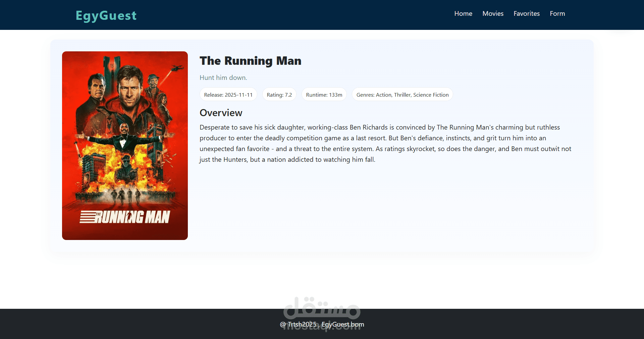The height and width of the screenshot is (339, 644).
Task: Click the Overview heading
Action: pos(221,113)
